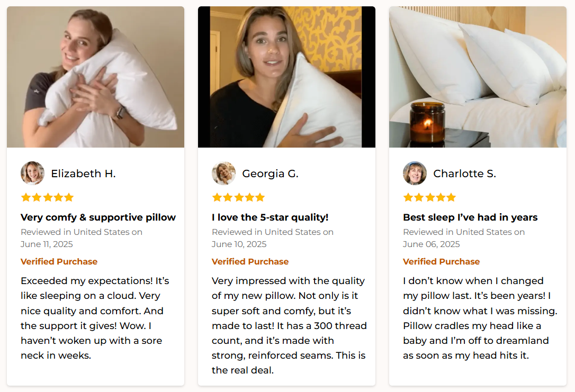Screen dimensions: 575x392
Task: Open review titled "Very comfy & supportive pillow"
Action: click(98, 217)
